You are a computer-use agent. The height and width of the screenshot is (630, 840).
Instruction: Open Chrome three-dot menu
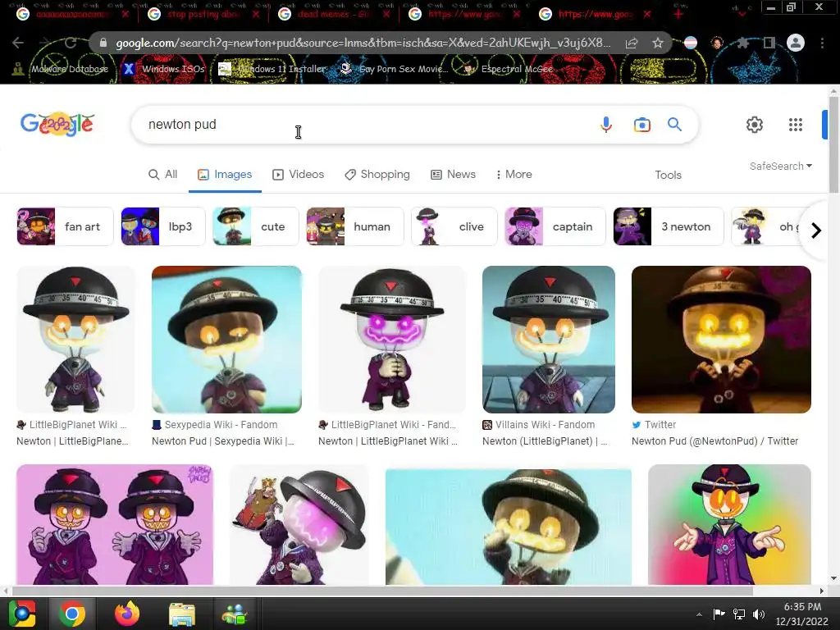point(822,43)
